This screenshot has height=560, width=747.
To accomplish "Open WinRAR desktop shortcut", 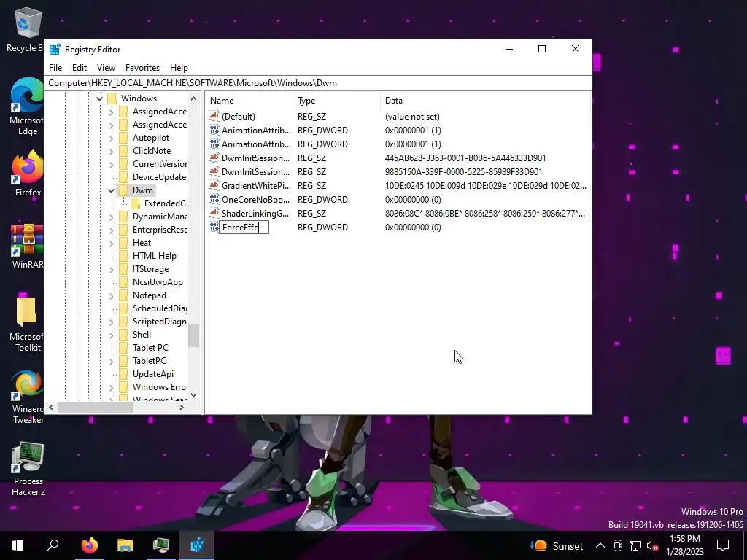I will (28, 246).
